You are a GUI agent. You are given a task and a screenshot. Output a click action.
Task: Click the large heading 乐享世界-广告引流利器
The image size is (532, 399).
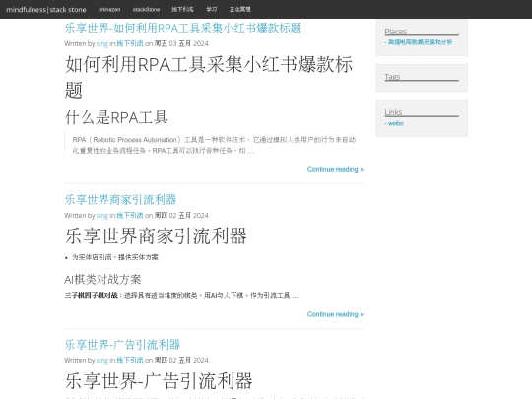[x=159, y=381]
